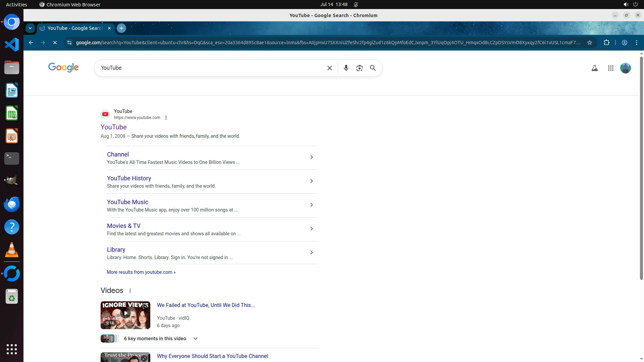Expand the 6 key moments section
The width and height of the screenshot is (644, 362).
pos(196,339)
